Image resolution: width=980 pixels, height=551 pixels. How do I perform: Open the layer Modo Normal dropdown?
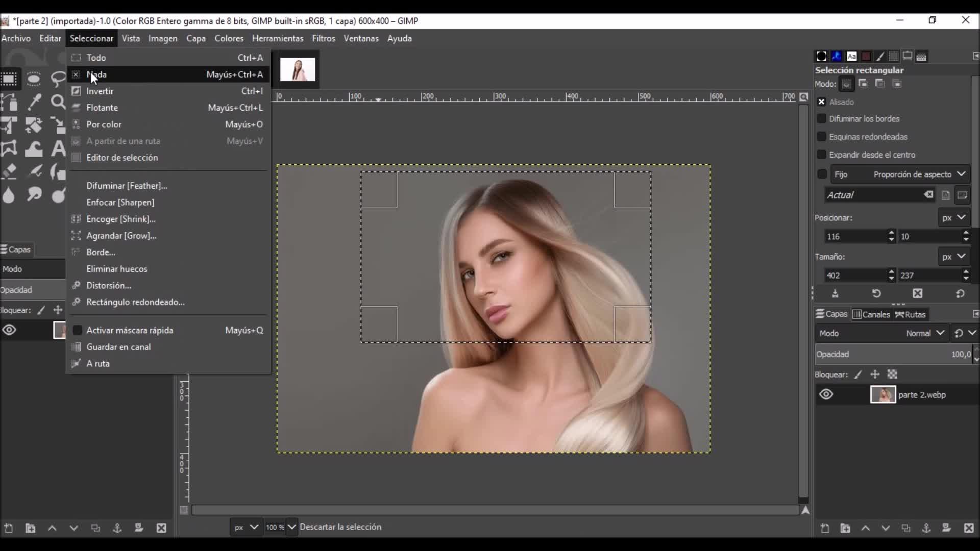point(924,333)
